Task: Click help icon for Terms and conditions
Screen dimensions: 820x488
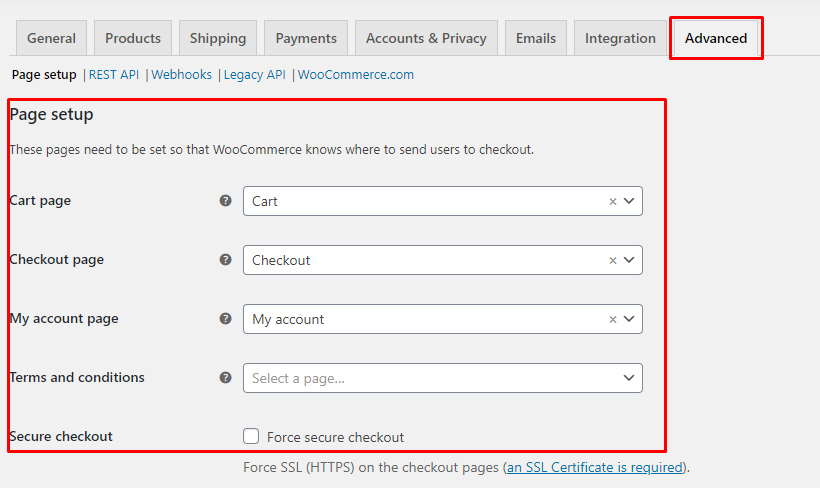Action: 225,378
